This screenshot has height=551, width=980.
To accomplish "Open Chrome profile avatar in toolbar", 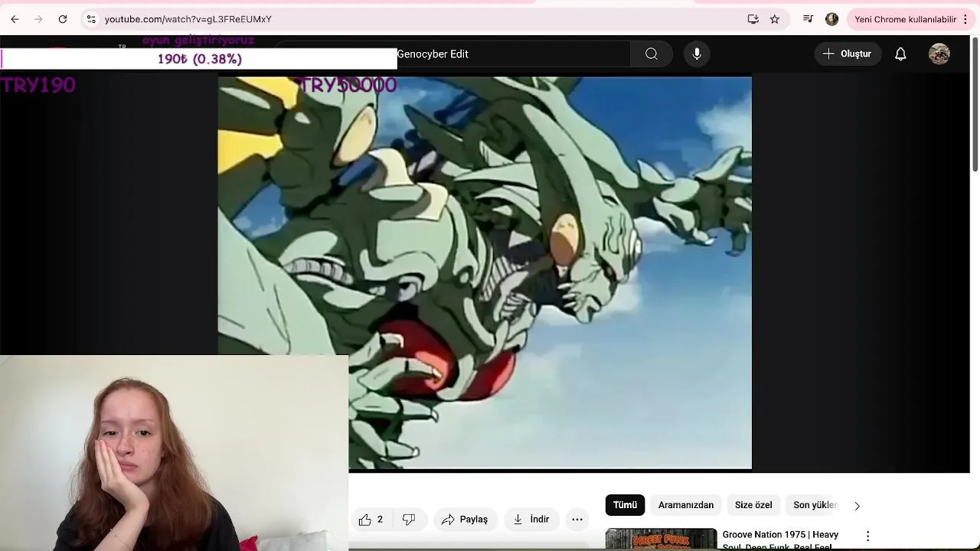I will 831,19.
